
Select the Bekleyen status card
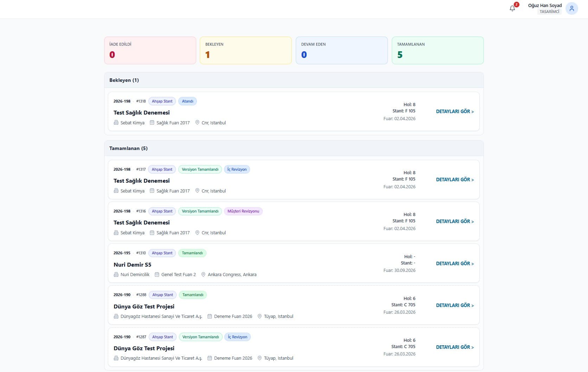[x=245, y=50]
